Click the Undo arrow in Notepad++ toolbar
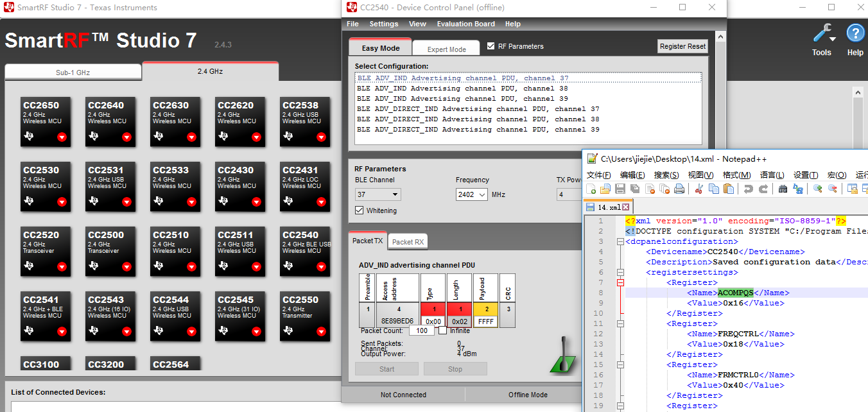The image size is (868, 412). 749,189
